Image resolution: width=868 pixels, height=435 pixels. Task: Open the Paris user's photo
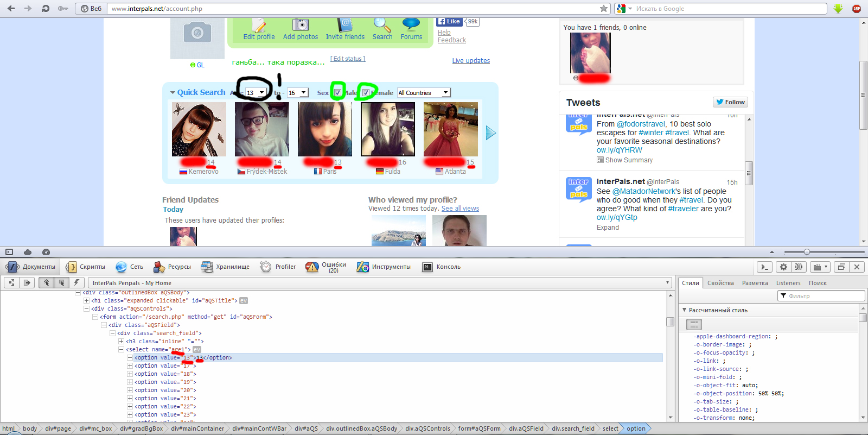[x=325, y=129]
